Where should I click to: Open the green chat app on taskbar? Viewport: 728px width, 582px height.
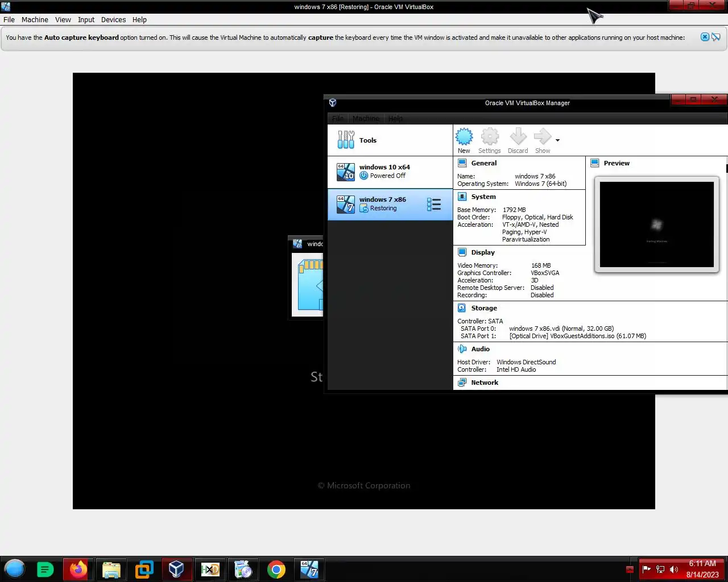tap(45, 569)
